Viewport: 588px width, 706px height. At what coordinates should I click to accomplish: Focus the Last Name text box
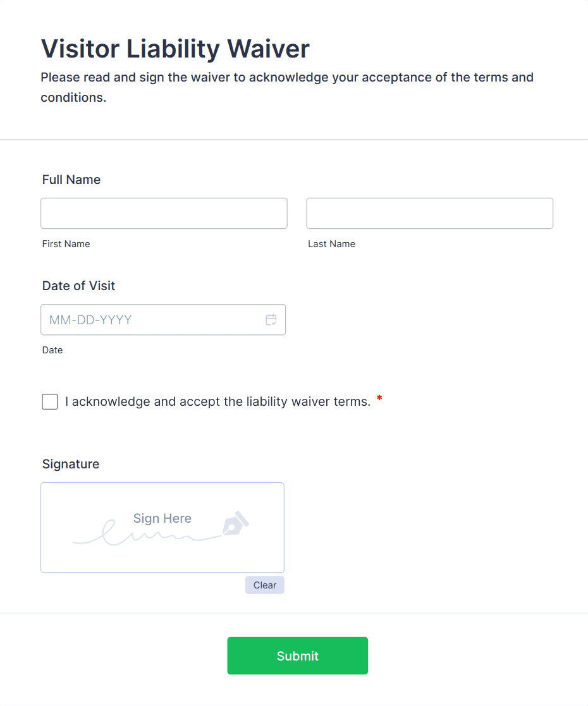429,214
